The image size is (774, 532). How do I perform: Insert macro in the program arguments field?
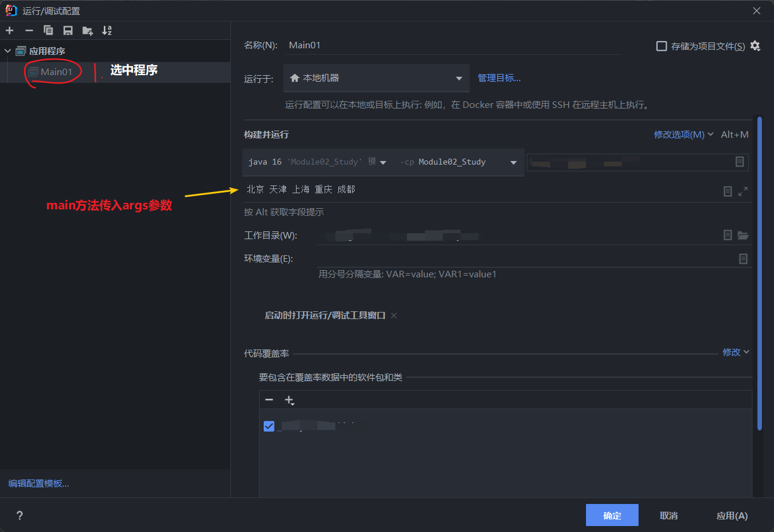pos(727,191)
